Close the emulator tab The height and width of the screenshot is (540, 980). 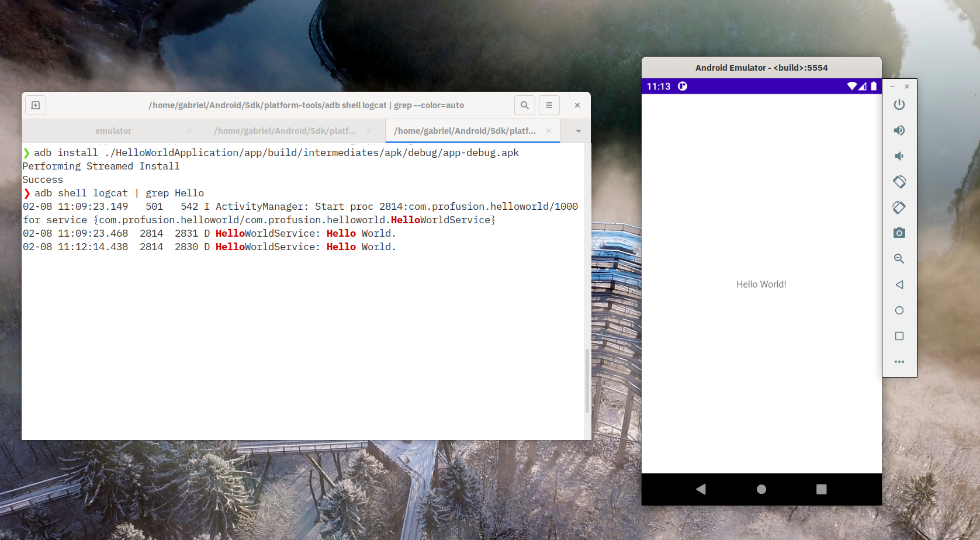[189, 131]
